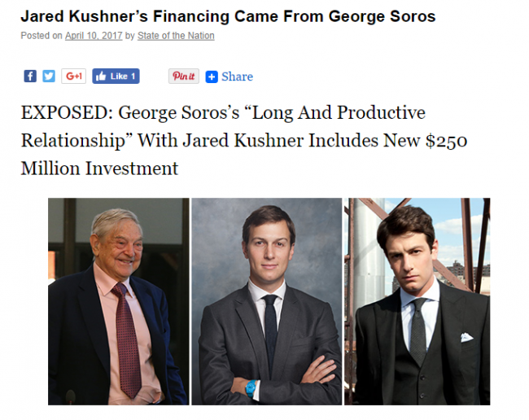Click the white pocket square in right photo

[466, 337]
